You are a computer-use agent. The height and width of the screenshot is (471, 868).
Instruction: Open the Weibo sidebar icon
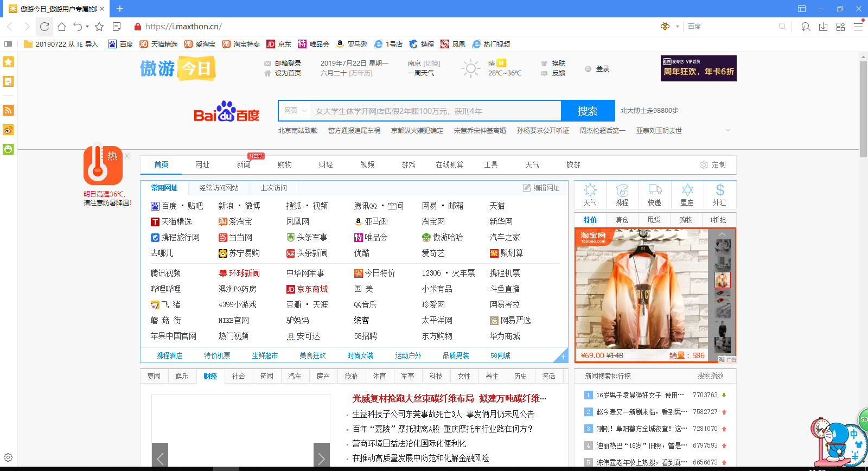point(8,130)
